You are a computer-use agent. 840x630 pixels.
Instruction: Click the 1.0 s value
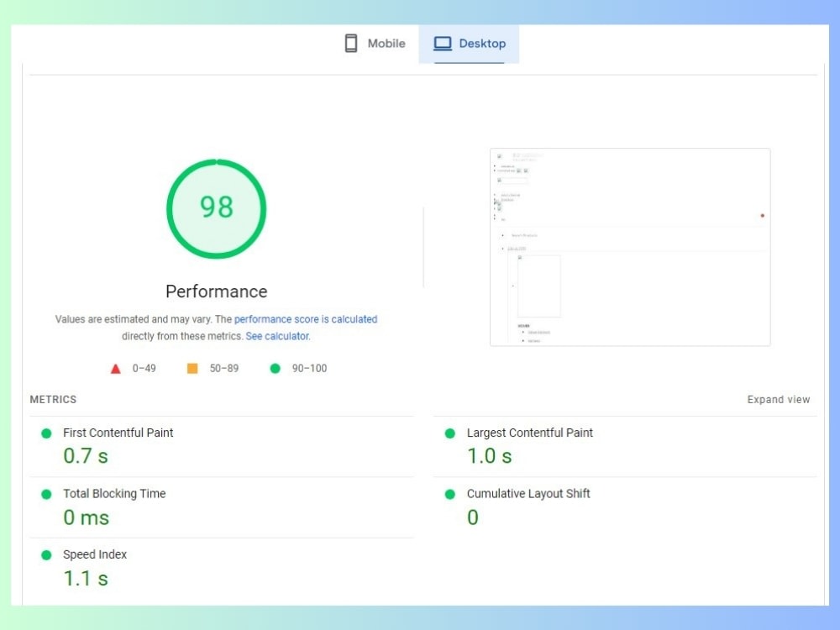tap(490, 456)
